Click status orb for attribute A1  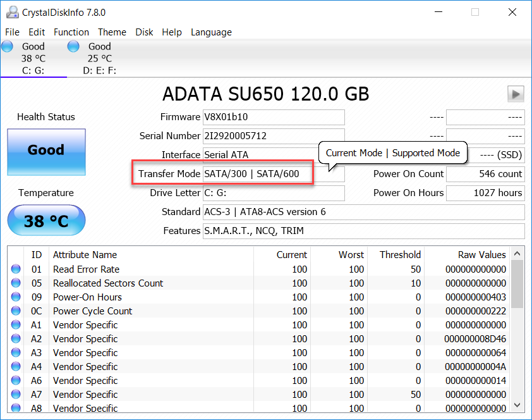pyautogui.click(x=16, y=325)
